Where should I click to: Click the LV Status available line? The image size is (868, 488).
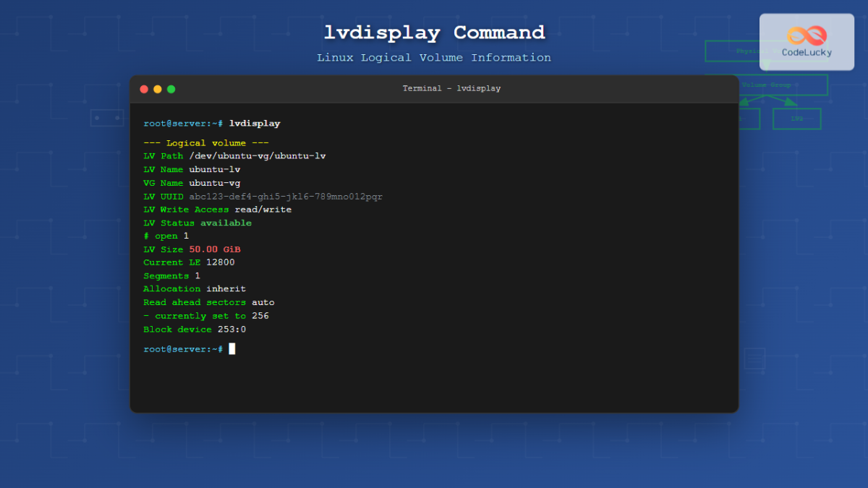click(197, 223)
